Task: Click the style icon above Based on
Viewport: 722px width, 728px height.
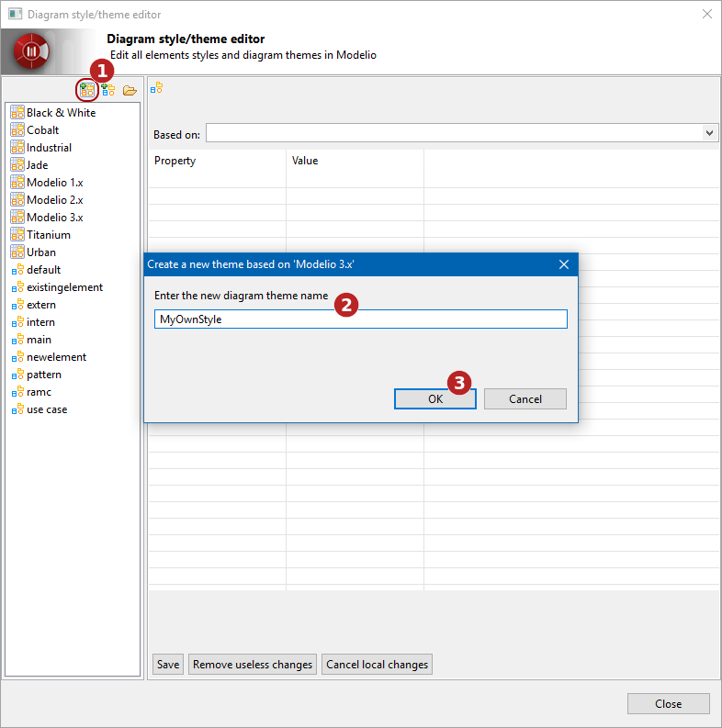Action: pyautogui.click(x=157, y=88)
